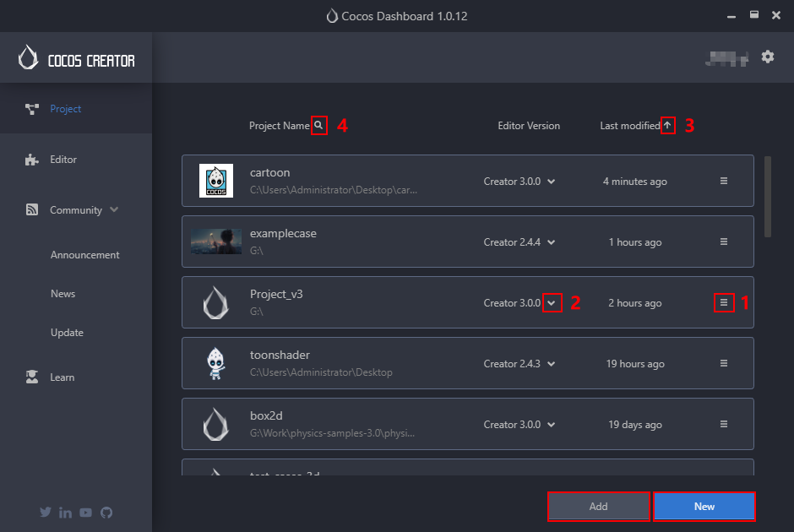The height and width of the screenshot is (532, 794).
Task: Click the search icon beside Project Name
Action: (318, 125)
